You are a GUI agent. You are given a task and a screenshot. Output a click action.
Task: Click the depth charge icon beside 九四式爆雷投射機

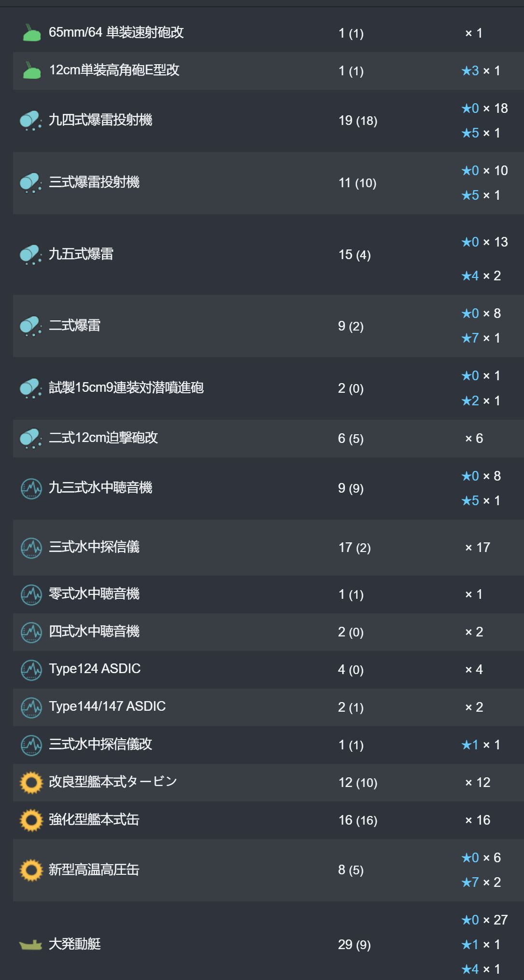click(x=31, y=120)
